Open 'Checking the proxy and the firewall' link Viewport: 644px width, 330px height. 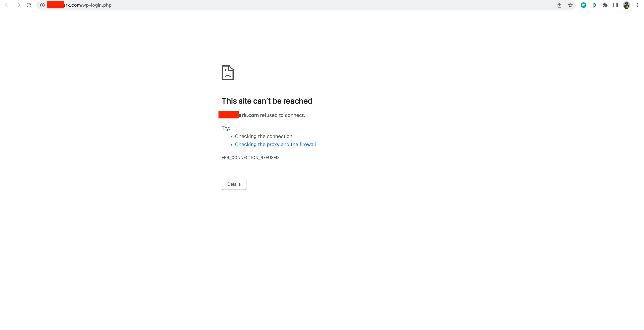275,144
